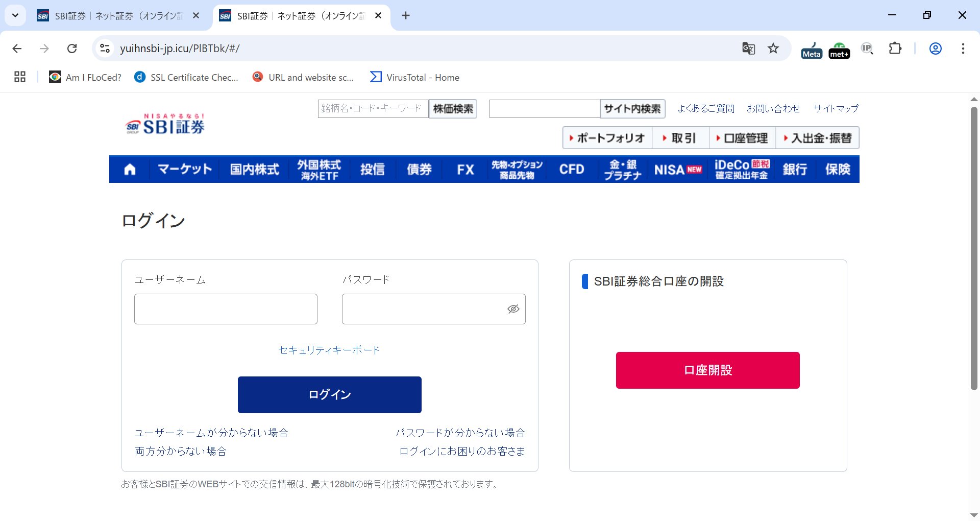Click the browser forward arrow
Screen dimensions: 980x521
click(44, 49)
